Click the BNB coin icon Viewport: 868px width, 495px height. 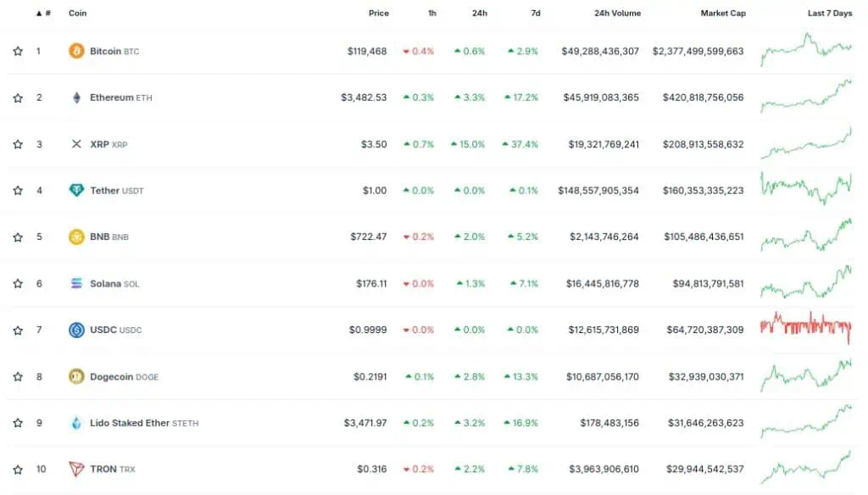pos(76,237)
